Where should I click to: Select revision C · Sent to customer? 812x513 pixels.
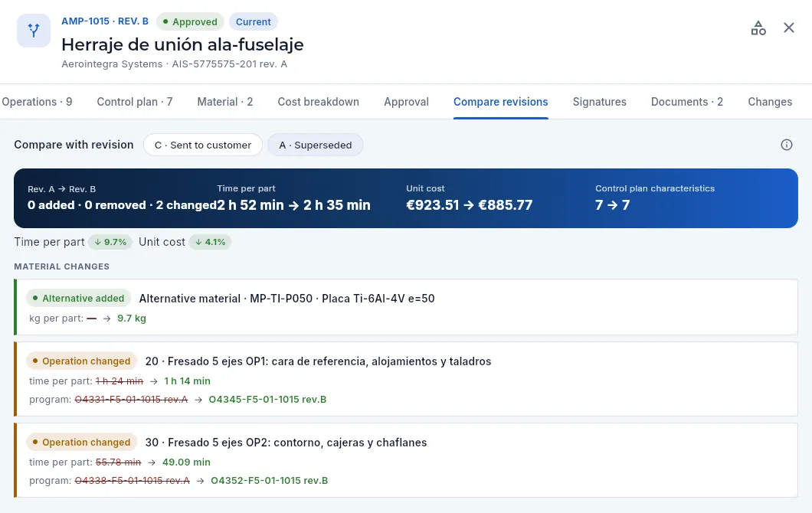[203, 145]
